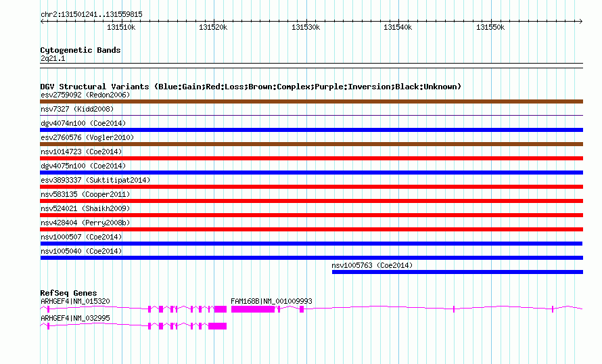Select the blue dgv4075n100 gain bar

coord(311,173)
